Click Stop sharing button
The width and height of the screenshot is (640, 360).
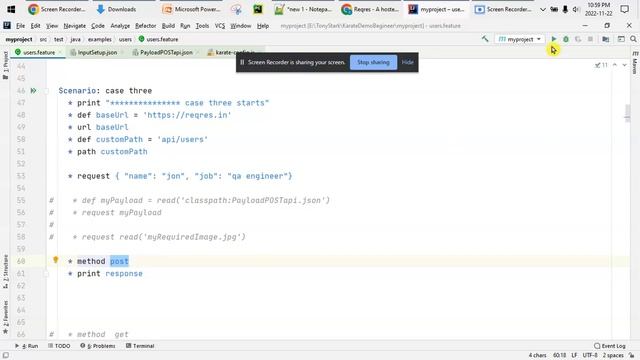tap(373, 62)
